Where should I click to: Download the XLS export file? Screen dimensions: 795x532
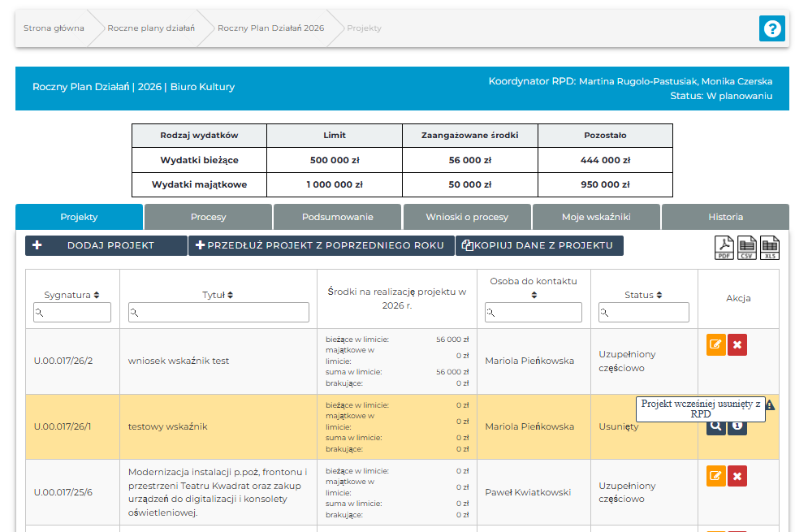[769, 247]
